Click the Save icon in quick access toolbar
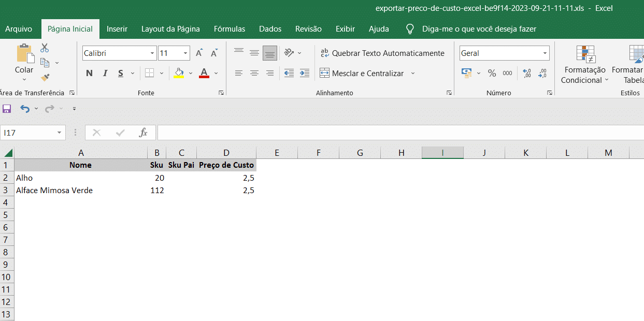The height and width of the screenshot is (321, 644). tap(7, 109)
